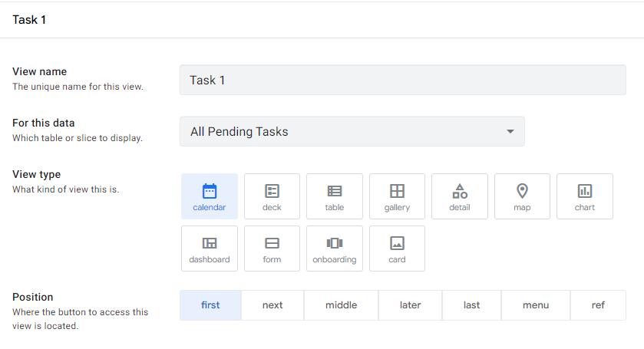Set position to later
Screen dimensions: 644x349
coord(411,305)
